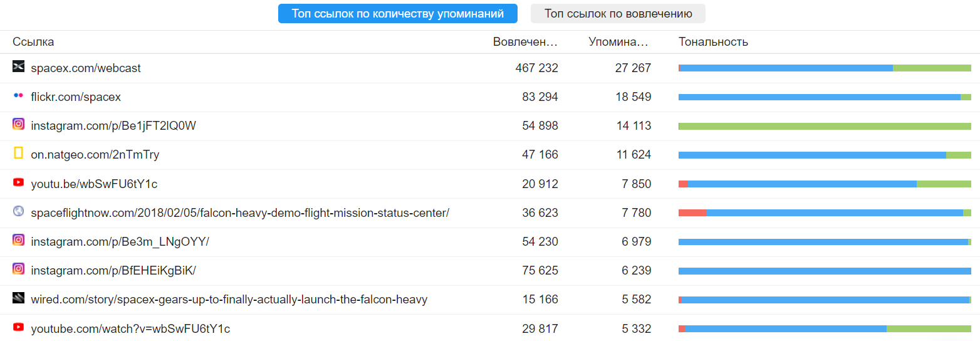Switch to Топ ссылок по вовлечению tab
Image resolution: width=980 pixels, height=341 pixels.
(x=618, y=13)
